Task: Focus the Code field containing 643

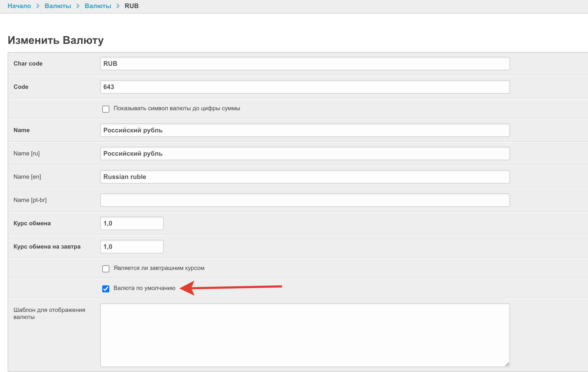Action: pos(305,87)
